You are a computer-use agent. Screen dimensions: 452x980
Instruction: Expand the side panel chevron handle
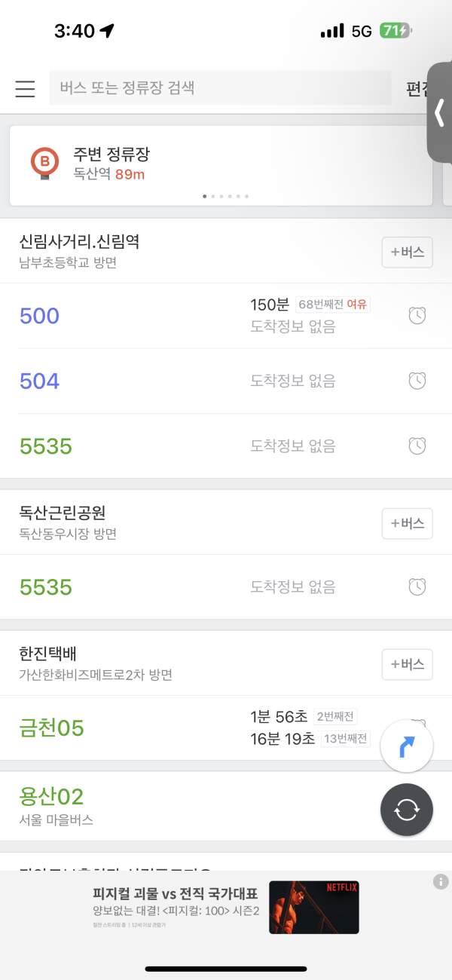[440, 113]
